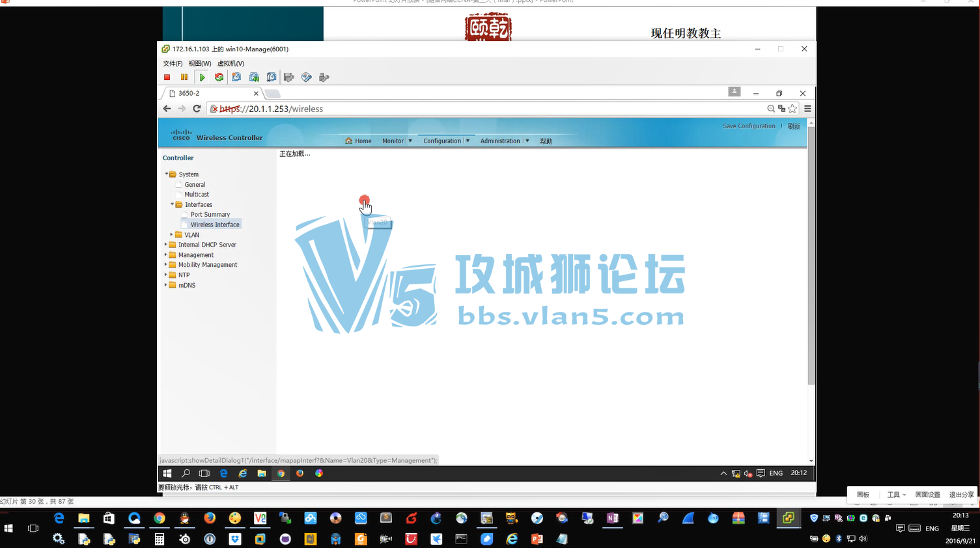Click host Windows Start button
980x548 pixels.
click(8, 528)
